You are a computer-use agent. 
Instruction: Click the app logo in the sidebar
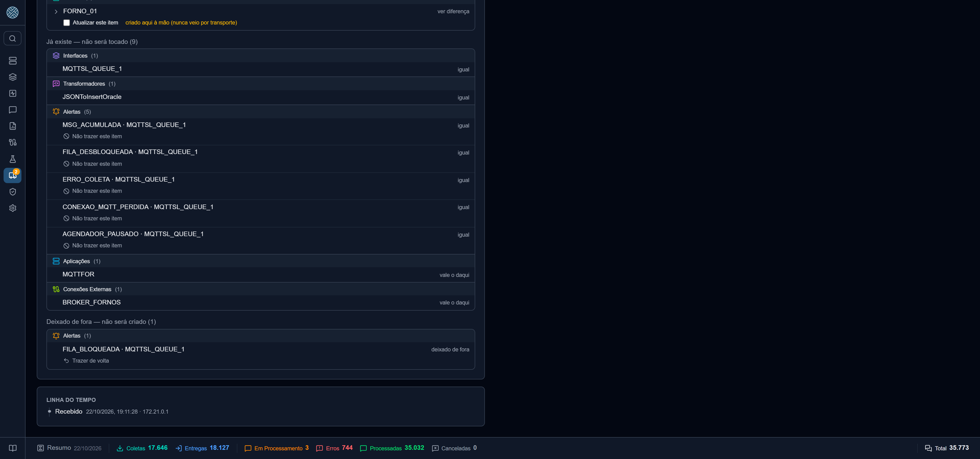coord(13,12)
